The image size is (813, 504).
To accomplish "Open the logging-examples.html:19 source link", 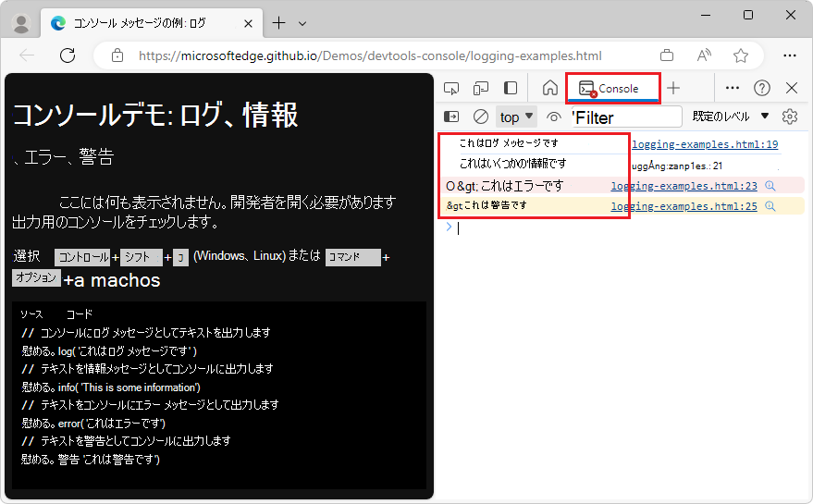I will (705, 144).
